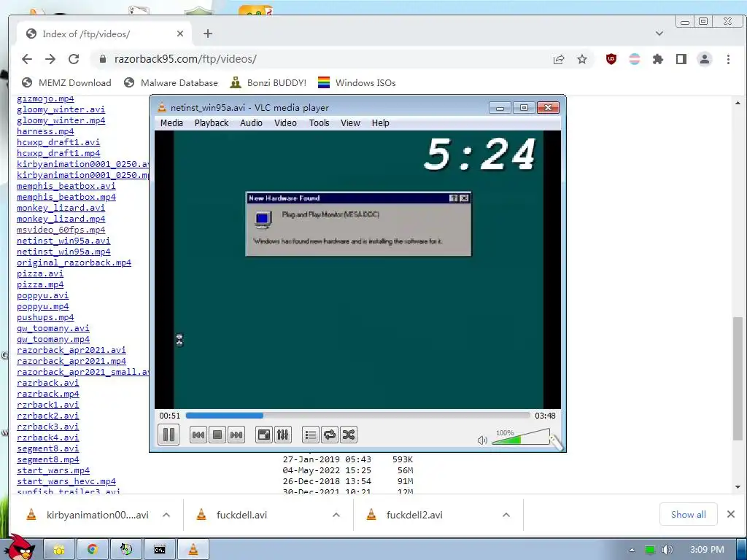
Task: Open segment8.avi link
Action: pyautogui.click(x=47, y=448)
